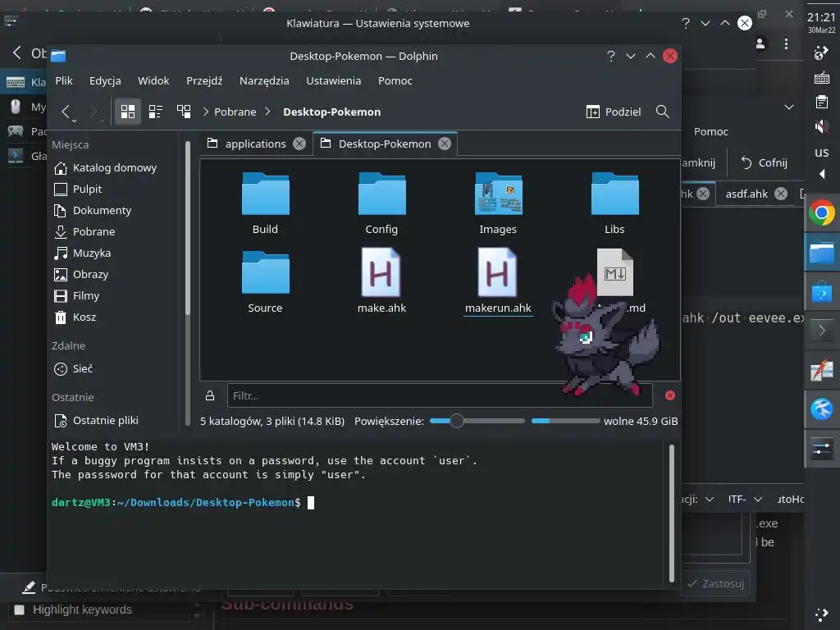This screenshot has height=630, width=840.
Task: Open the Build folder
Action: tap(265, 203)
